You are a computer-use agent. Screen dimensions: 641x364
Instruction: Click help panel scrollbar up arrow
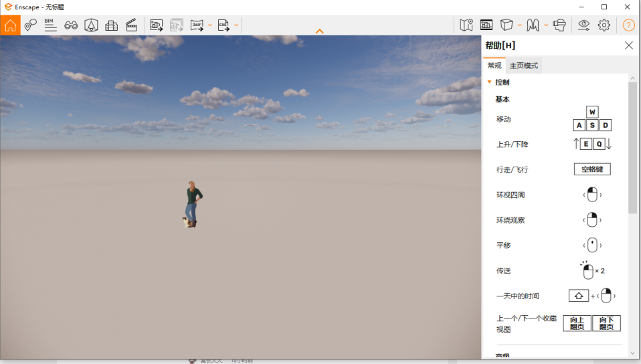click(632, 78)
